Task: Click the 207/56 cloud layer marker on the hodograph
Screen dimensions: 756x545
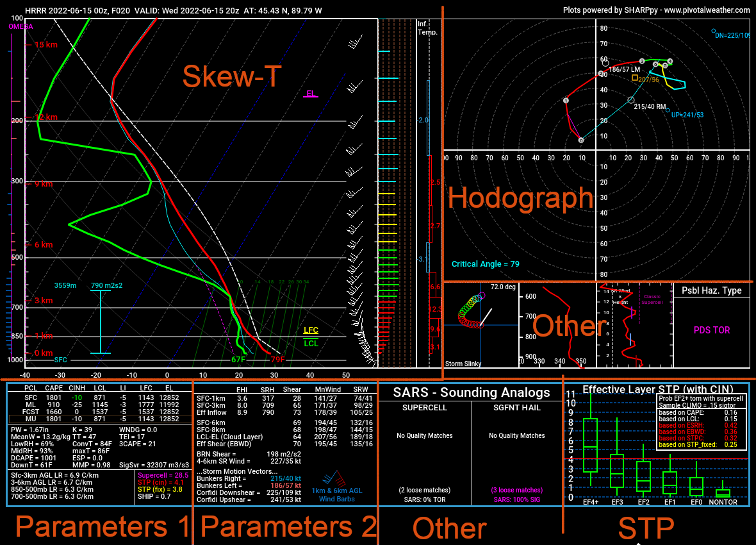Action: point(636,78)
